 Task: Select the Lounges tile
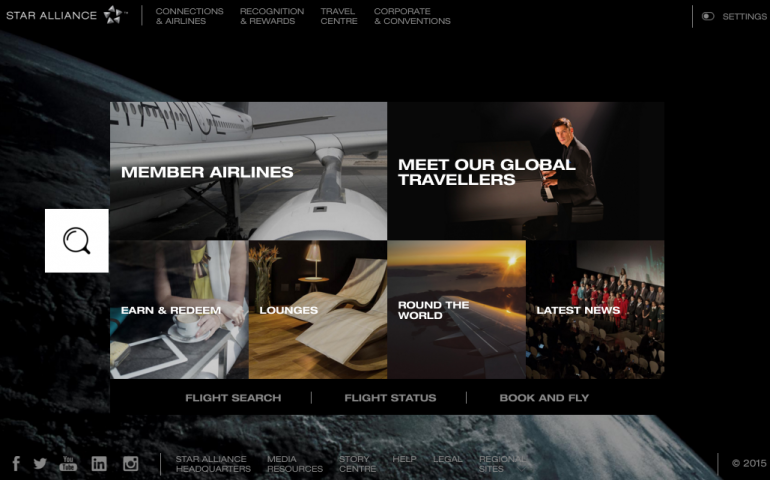(x=318, y=310)
